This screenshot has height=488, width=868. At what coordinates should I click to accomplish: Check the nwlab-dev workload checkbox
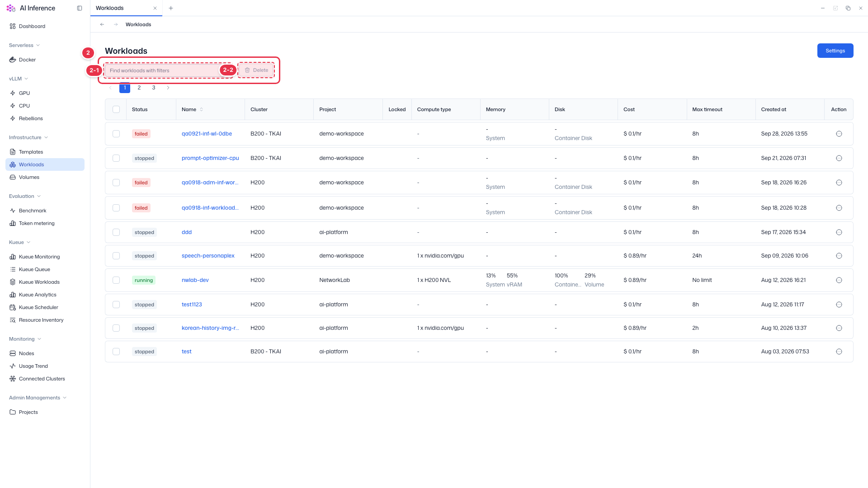(116, 280)
